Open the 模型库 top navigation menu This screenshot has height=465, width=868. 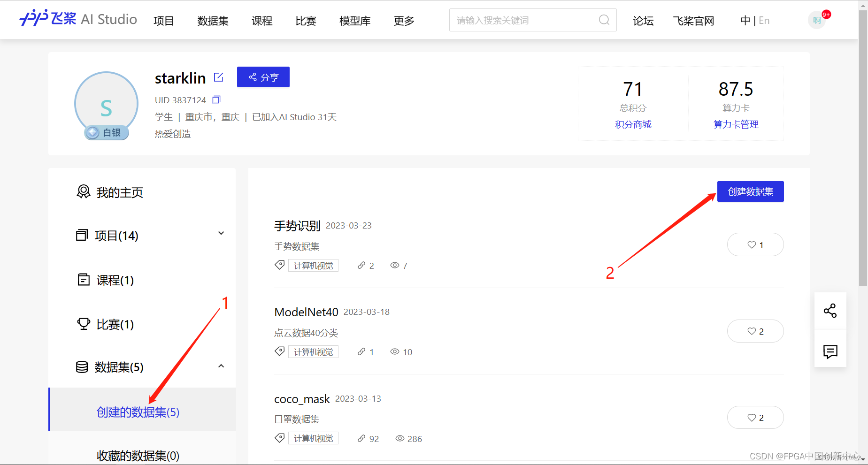(x=355, y=21)
